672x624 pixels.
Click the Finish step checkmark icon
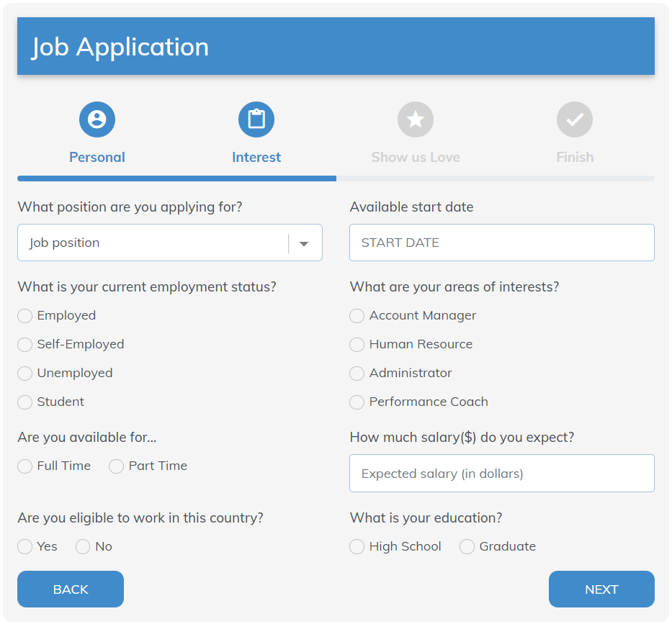[x=575, y=119]
